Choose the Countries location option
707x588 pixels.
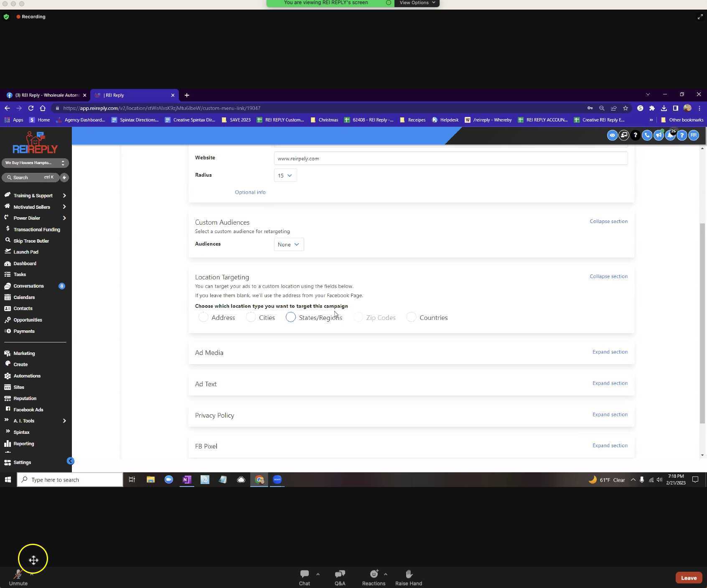click(411, 317)
